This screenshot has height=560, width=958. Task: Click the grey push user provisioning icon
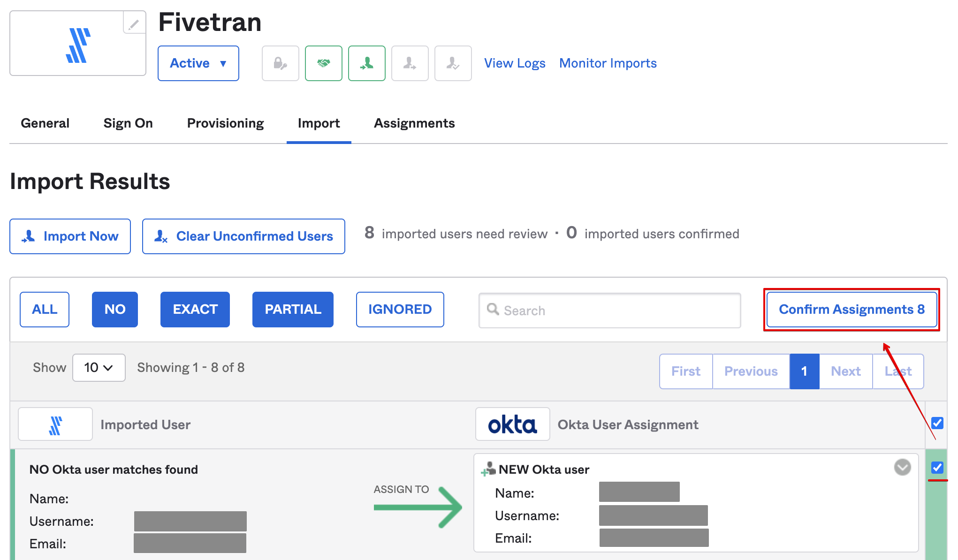click(x=410, y=63)
